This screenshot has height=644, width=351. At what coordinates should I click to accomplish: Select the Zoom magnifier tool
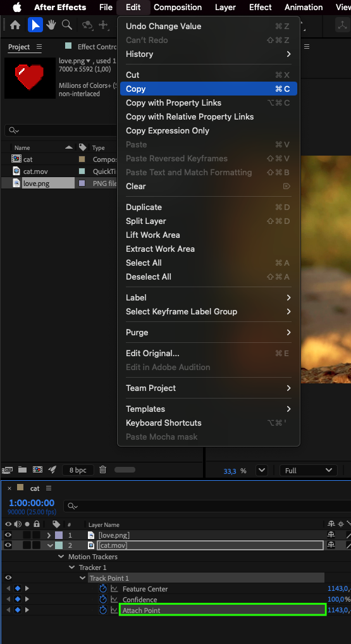[67, 25]
